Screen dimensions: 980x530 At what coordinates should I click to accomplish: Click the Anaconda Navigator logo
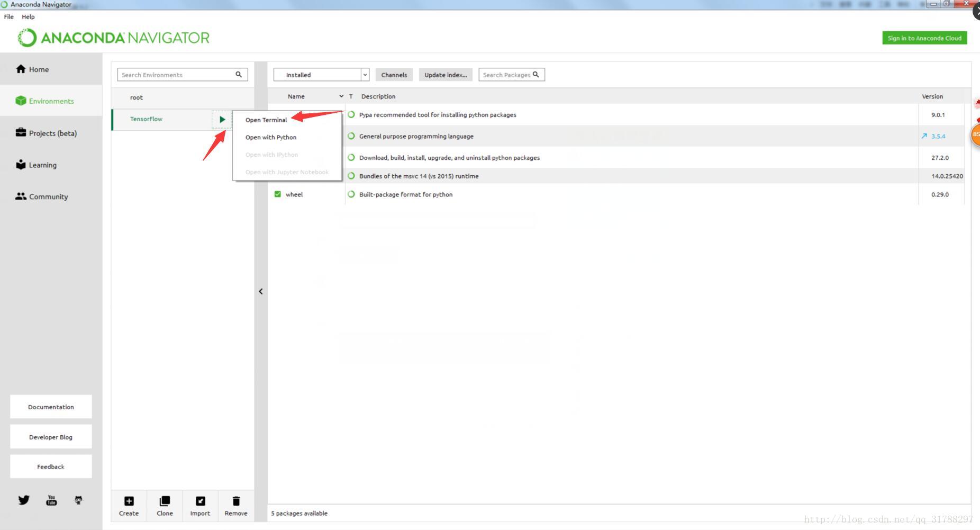coord(114,38)
